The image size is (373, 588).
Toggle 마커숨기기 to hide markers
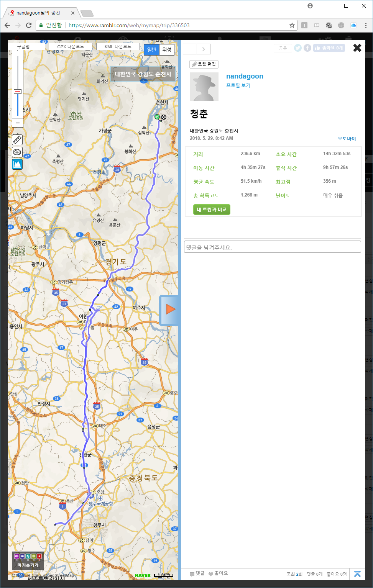(x=28, y=561)
